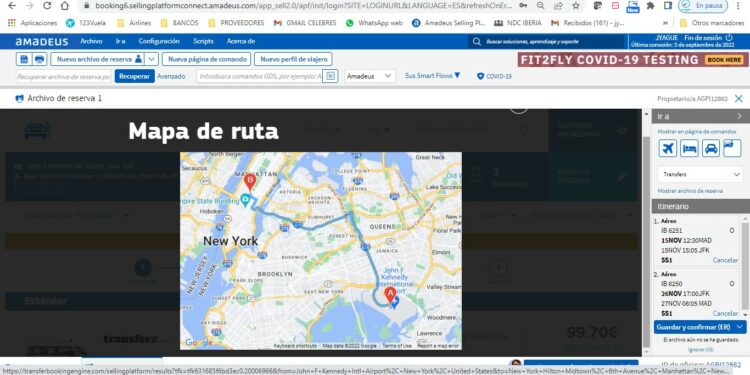Open the Archivo menu
Screen dimensions: 750x375
91,42
